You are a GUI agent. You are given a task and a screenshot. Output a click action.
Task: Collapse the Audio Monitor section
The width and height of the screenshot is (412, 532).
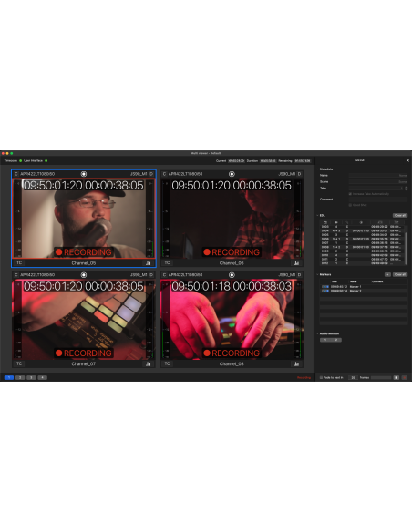317,333
